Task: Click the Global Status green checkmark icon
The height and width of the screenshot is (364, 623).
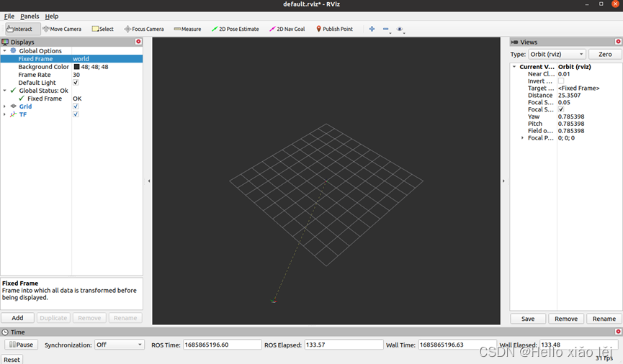Action: [x=13, y=91]
